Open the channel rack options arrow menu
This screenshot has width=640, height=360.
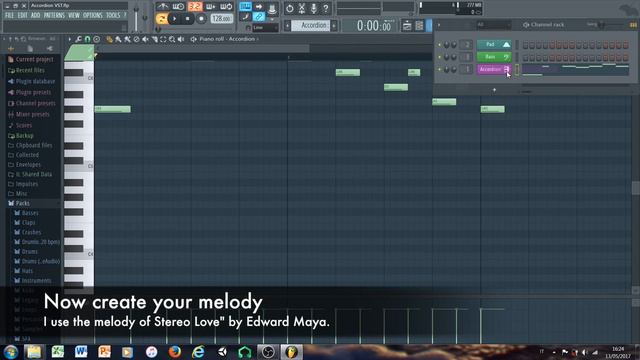[x=439, y=25]
